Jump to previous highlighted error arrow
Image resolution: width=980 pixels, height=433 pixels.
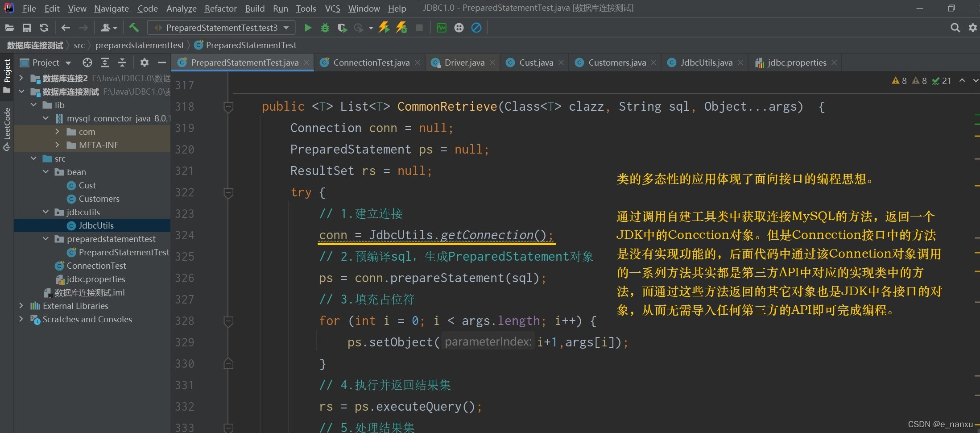[x=962, y=80]
